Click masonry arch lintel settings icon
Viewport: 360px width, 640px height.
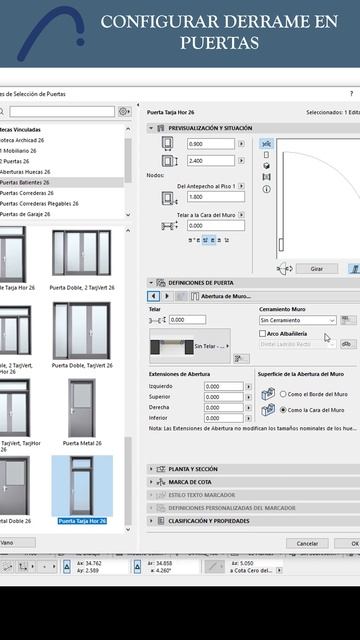tap(348, 344)
